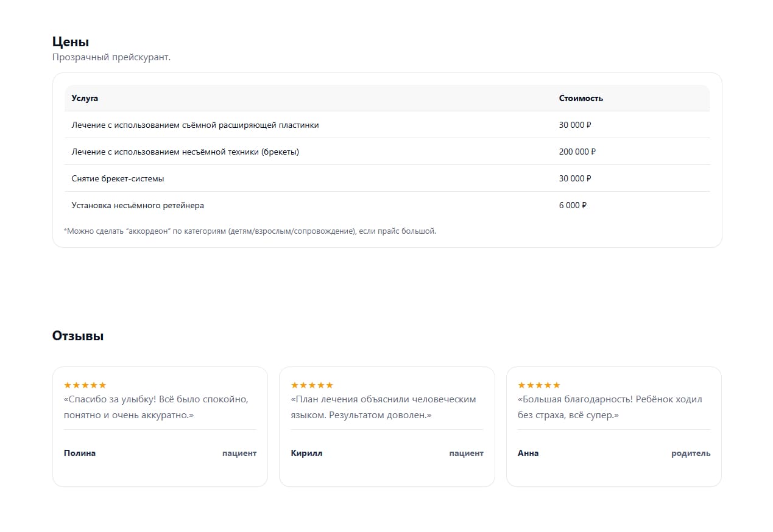Click the price for "Снятие брекет-системы"
773x532 pixels.
point(575,178)
